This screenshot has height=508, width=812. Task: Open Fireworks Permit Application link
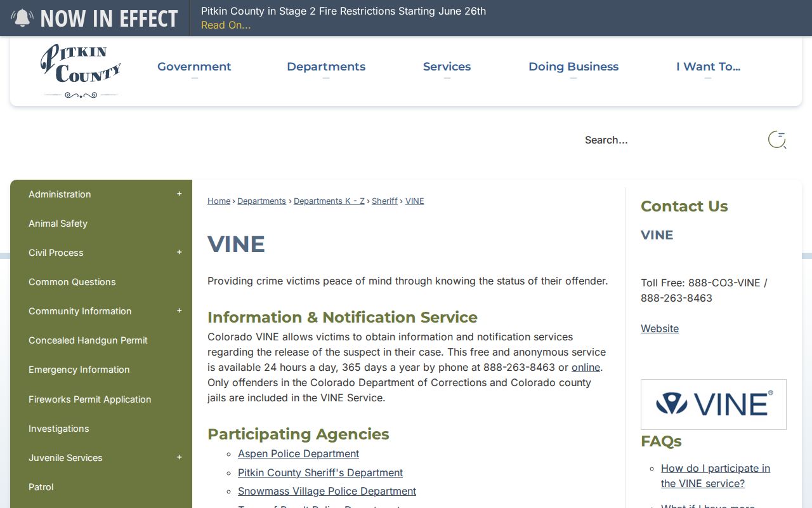[90, 399]
